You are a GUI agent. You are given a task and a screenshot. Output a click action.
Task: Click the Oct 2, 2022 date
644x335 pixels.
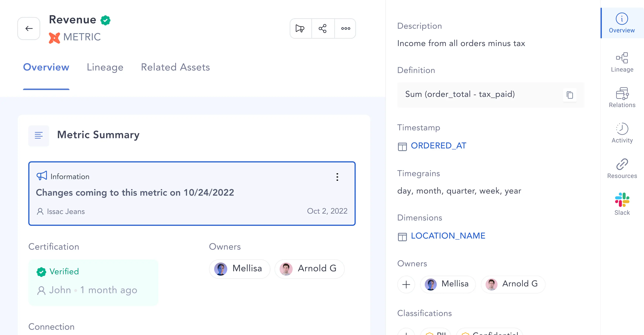(327, 211)
